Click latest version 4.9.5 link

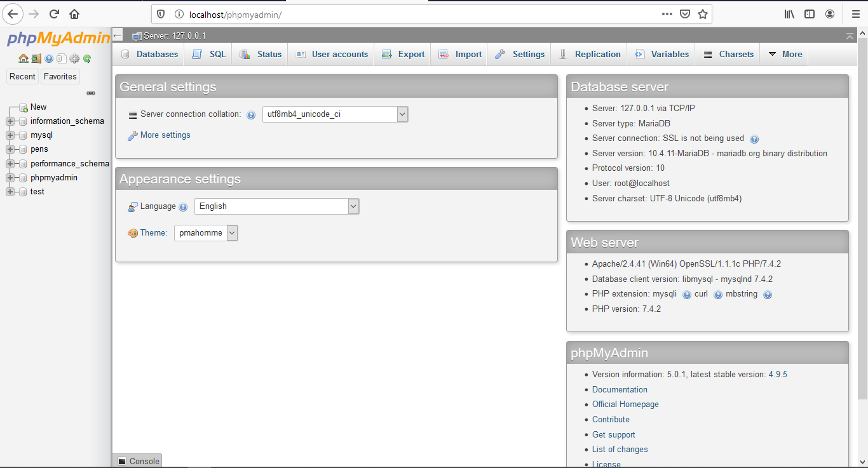778,375
